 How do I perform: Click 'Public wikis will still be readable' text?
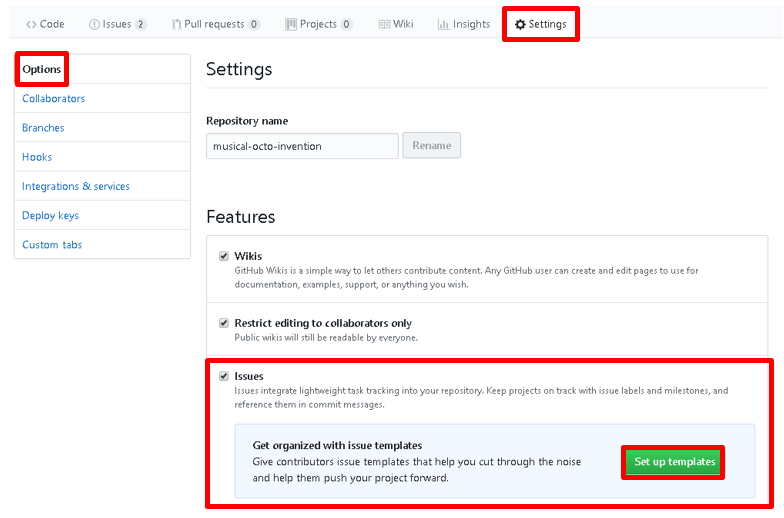click(x=326, y=338)
